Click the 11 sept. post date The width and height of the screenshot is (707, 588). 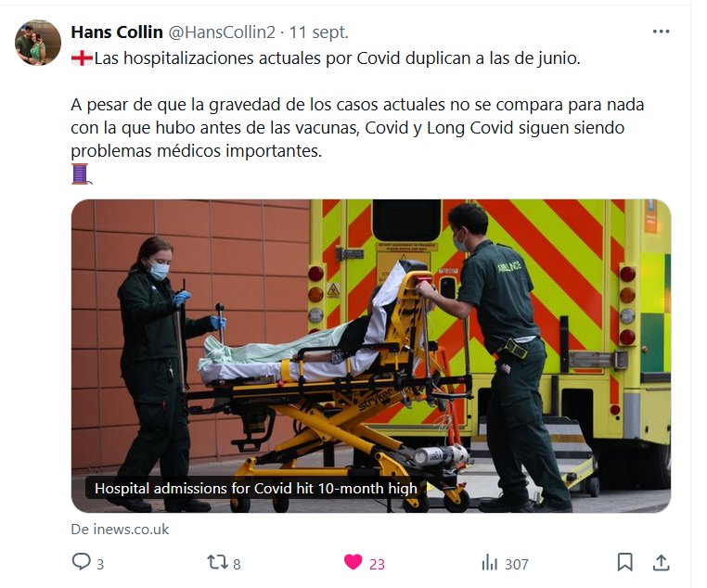click(x=319, y=32)
